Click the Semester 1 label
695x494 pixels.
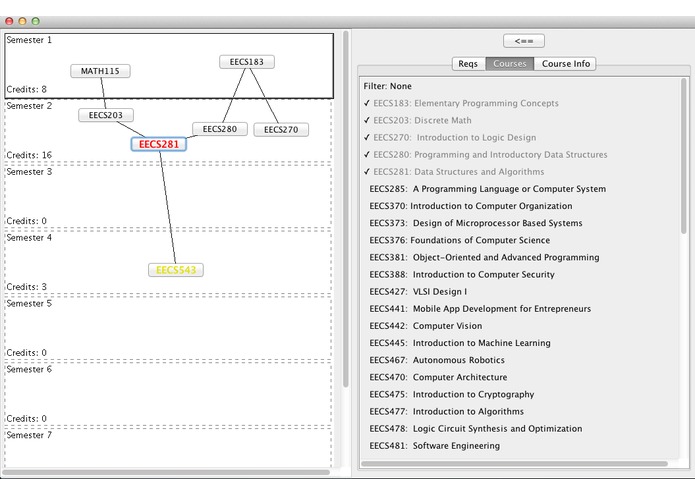29,40
